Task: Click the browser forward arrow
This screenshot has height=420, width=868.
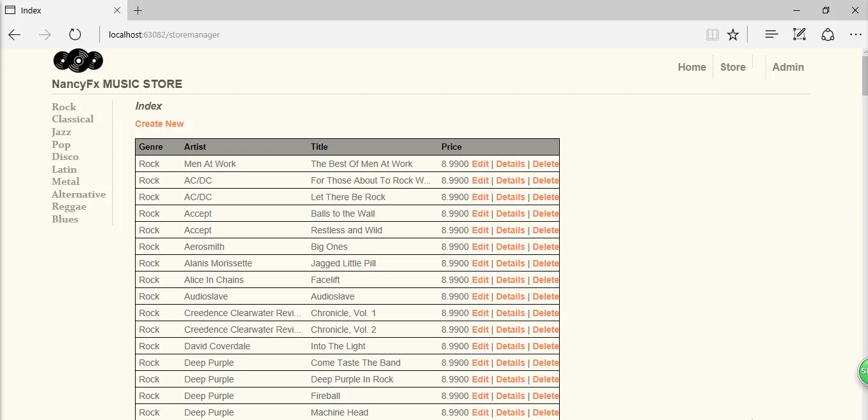Action: (x=45, y=34)
